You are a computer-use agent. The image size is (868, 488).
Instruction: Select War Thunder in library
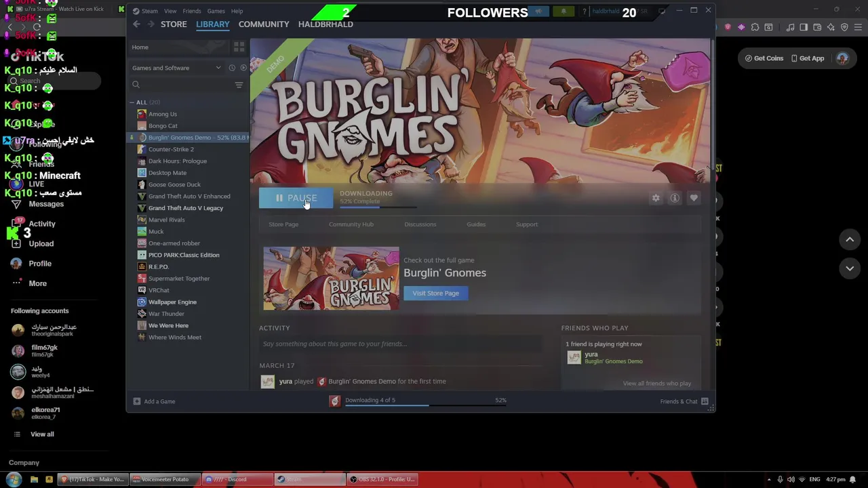166,314
